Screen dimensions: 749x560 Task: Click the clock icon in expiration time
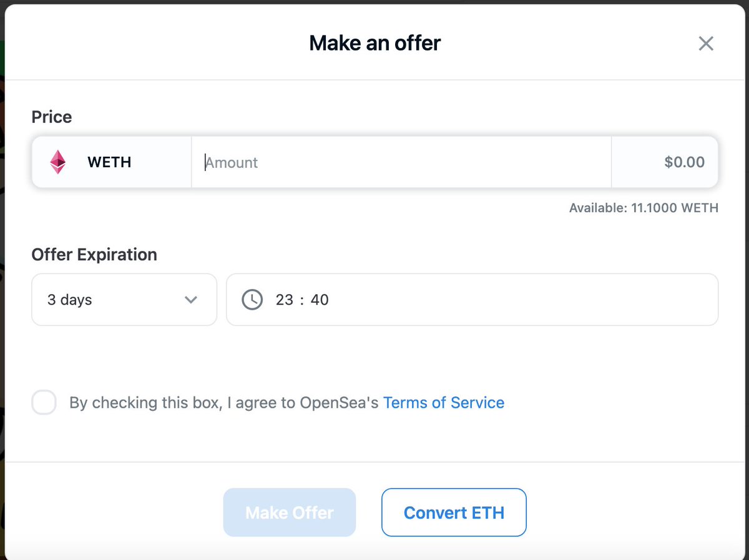252,300
